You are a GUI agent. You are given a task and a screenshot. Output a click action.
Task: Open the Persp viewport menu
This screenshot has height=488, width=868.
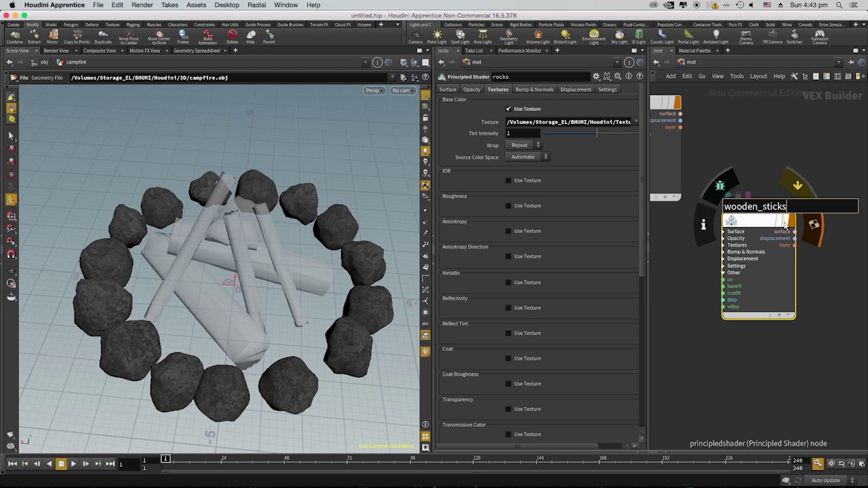374,90
